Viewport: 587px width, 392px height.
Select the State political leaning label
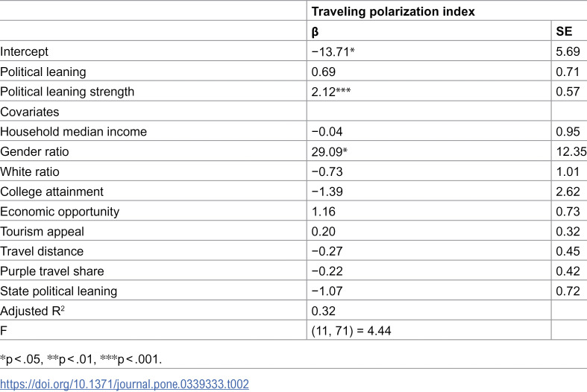(x=58, y=291)
